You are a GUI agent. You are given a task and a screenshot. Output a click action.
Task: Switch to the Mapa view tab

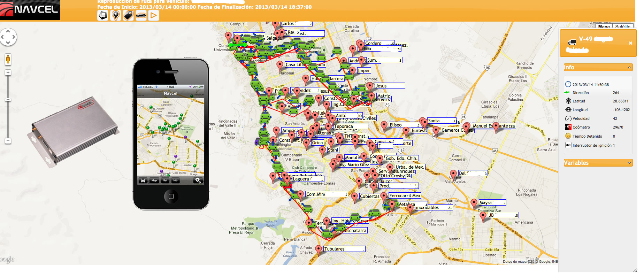coord(604,26)
